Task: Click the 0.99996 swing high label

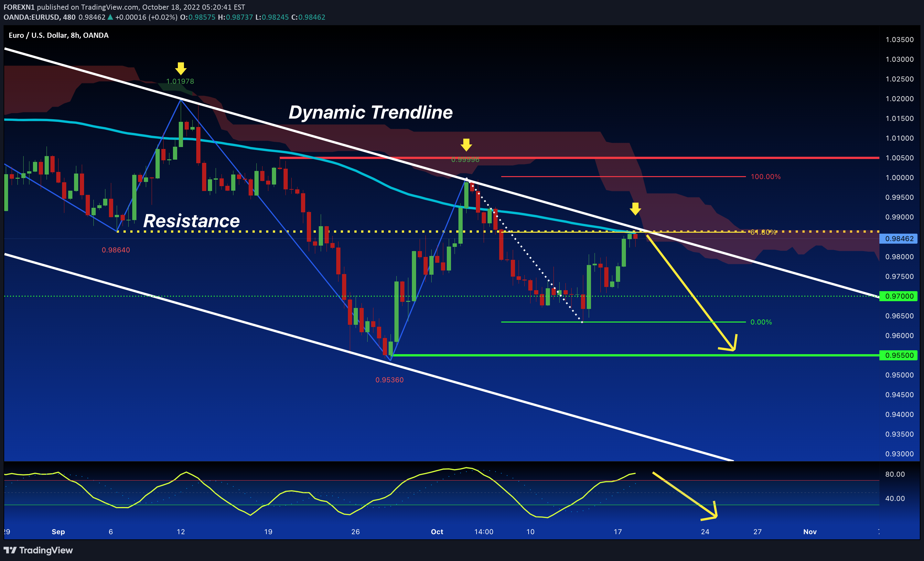Action: click(x=465, y=160)
